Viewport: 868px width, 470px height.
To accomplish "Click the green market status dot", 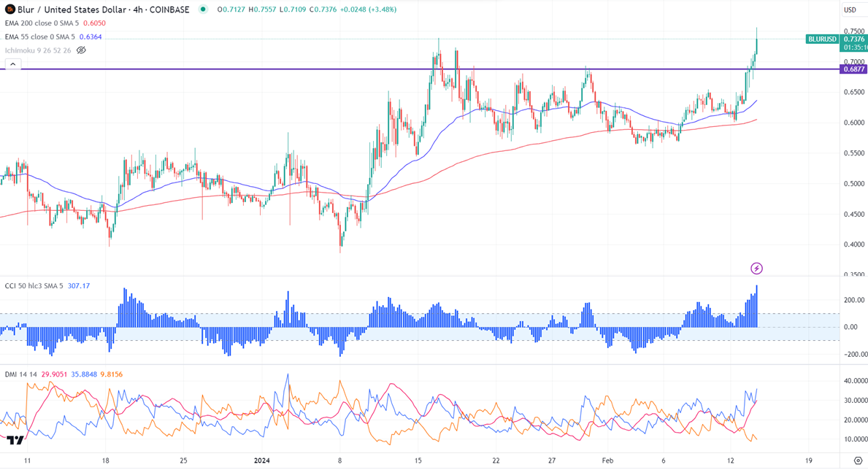I will coord(203,9).
